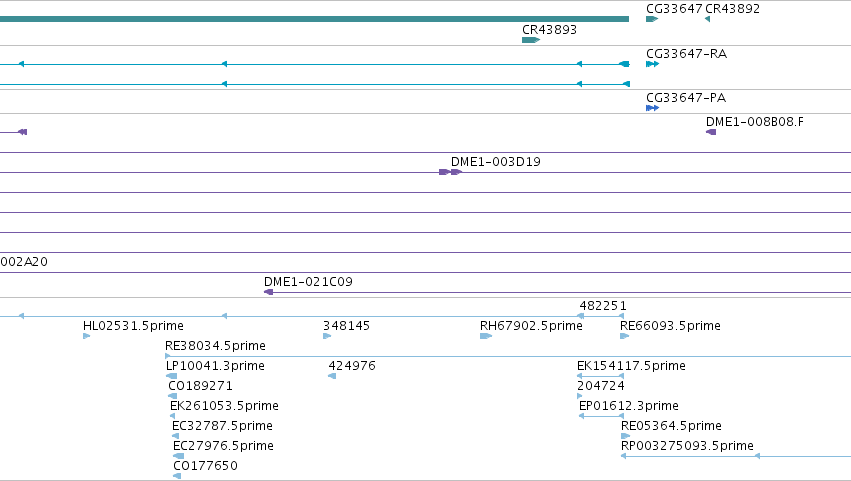Click the EK261053.5prime EST glyph
This screenshot has height=481, width=851.
[x=173, y=416]
